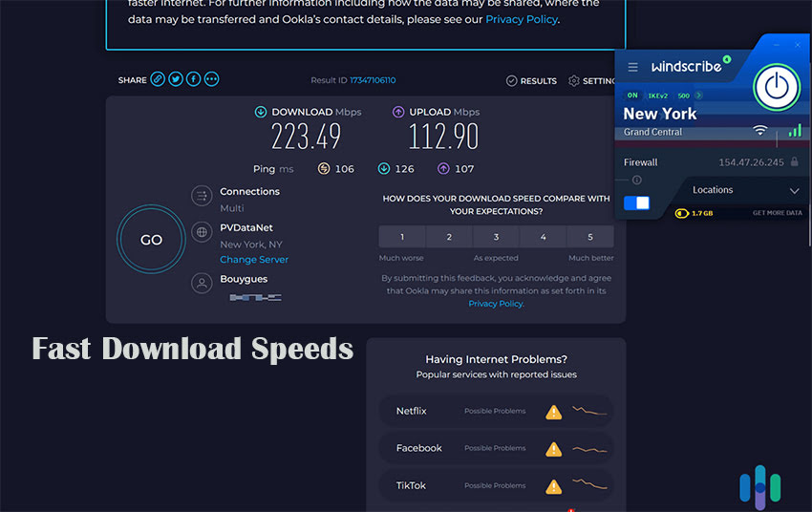Toggle Windscribe power connection button

click(777, 87)
